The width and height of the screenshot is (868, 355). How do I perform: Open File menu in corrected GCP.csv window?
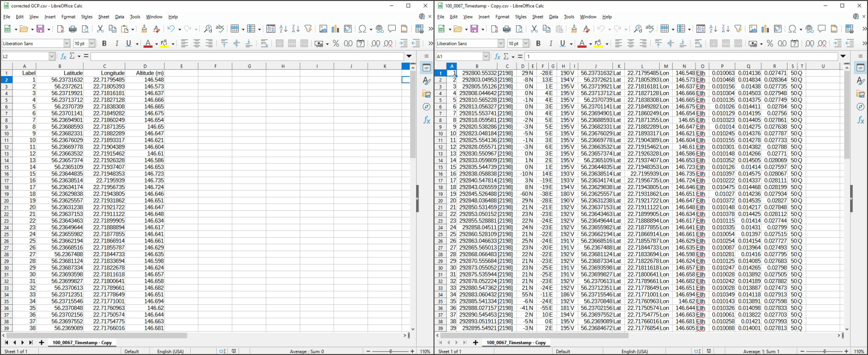(x=6, y=16)
